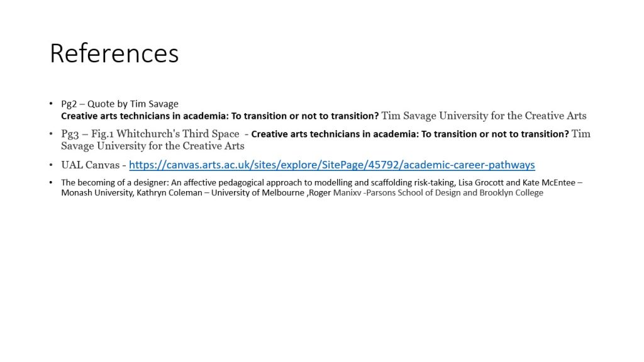Viewport: 644px width, 362px height.
Task: Click 'University of Melbourne' text
Action: [257, 193]
